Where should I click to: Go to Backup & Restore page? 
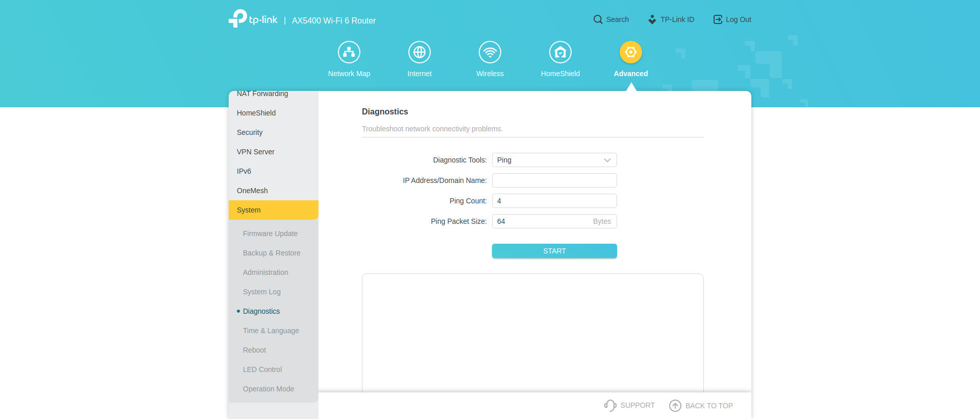(x=272, y=253)
